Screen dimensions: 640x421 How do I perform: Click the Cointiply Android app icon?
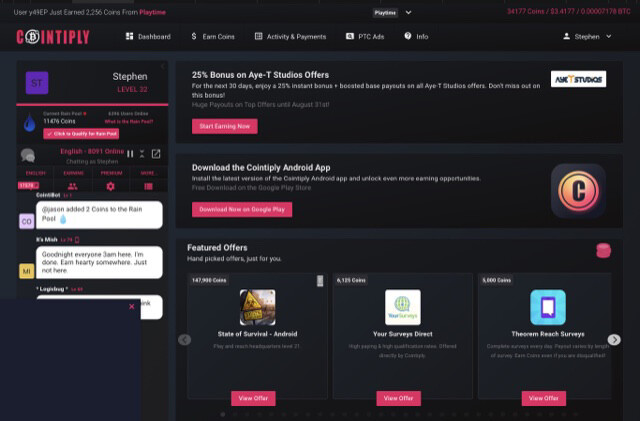coord(578,191)
